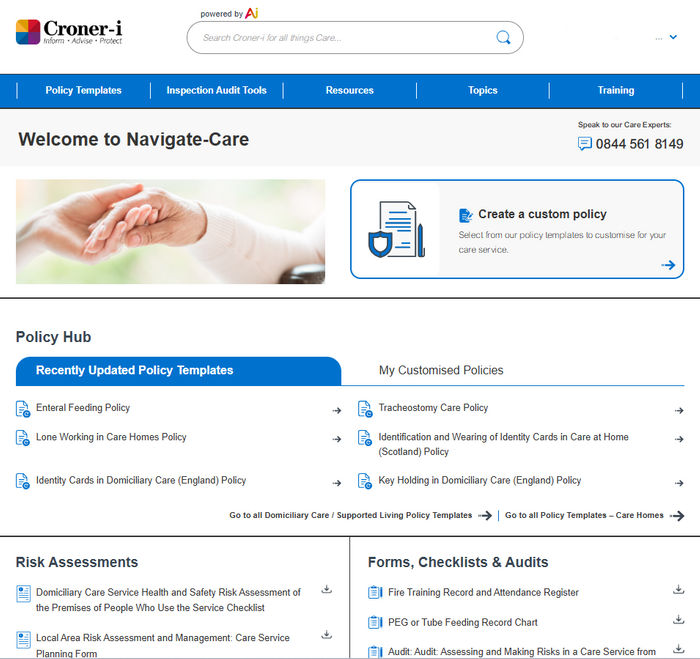Expand the user account dropdown chevron
The image size is (700, 659).
[x=673, y=37]
